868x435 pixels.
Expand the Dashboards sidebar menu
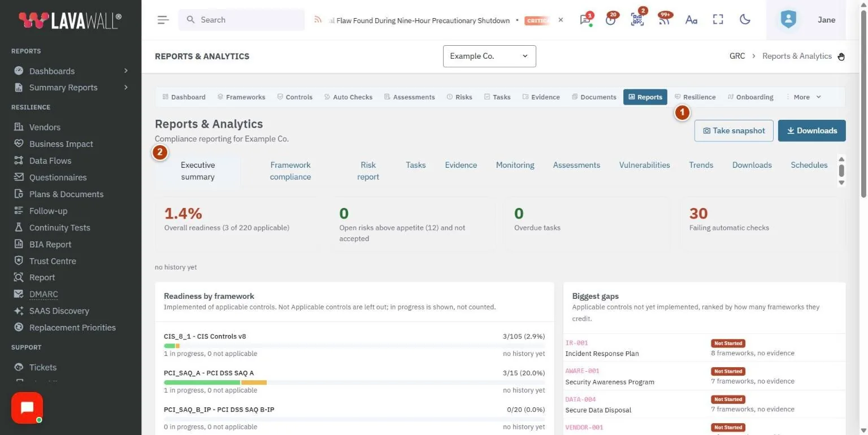click(71, 71)
